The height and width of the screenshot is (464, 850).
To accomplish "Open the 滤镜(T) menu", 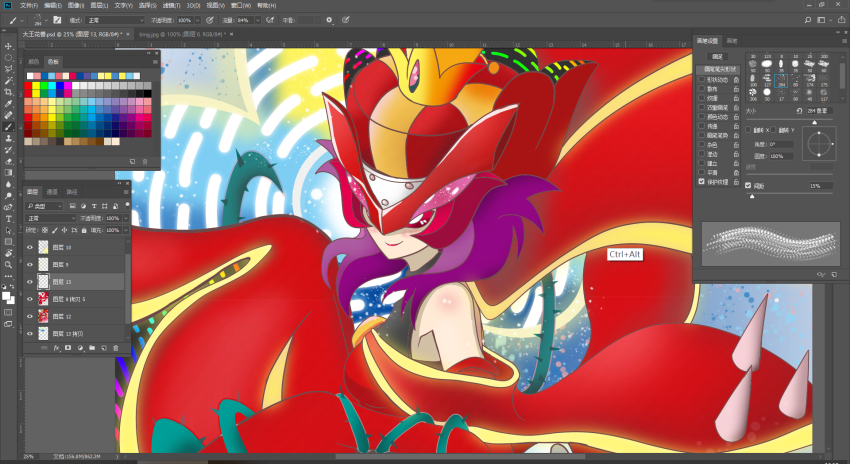I will tap(172, 5).
